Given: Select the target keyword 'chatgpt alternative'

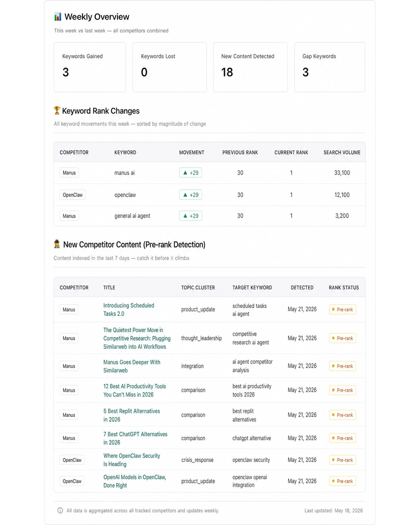Looking at the screenshot, I should (x=252, y=438).
